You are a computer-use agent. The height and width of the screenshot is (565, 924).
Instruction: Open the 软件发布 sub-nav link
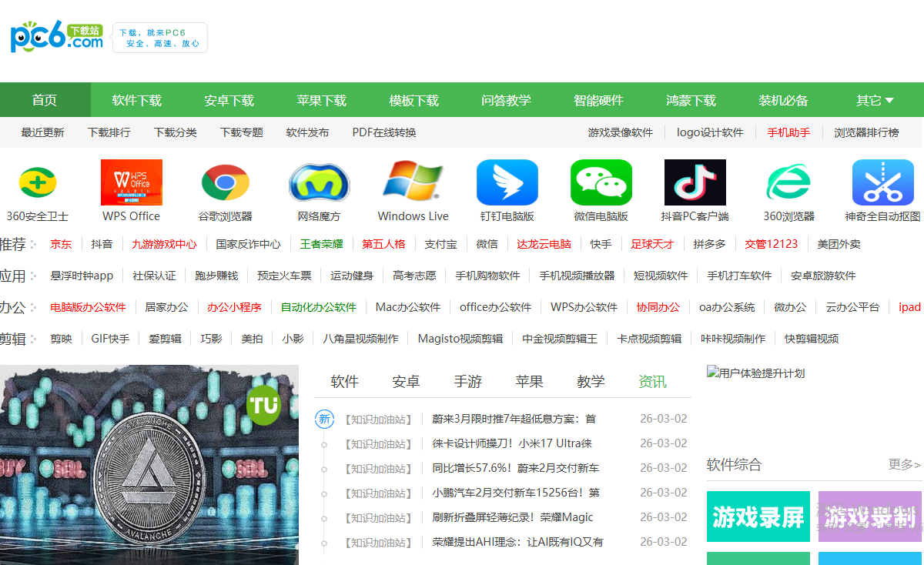point(308,132)
